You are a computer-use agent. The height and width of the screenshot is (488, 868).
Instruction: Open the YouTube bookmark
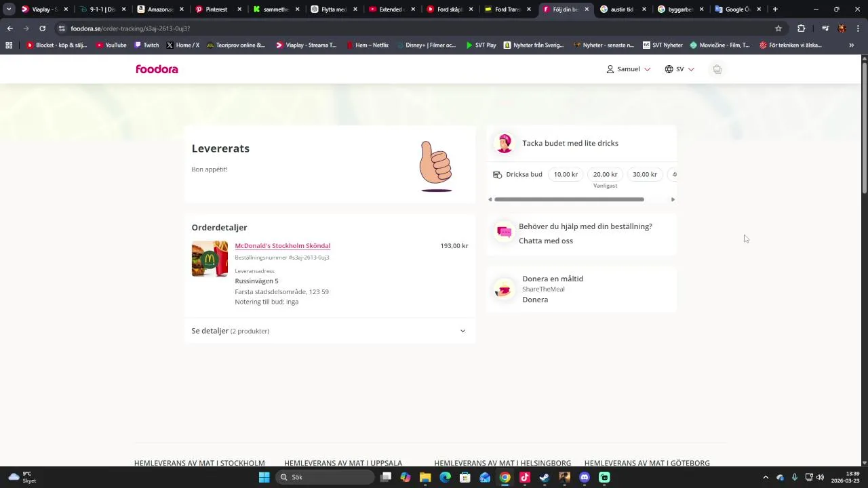(111, 45)
